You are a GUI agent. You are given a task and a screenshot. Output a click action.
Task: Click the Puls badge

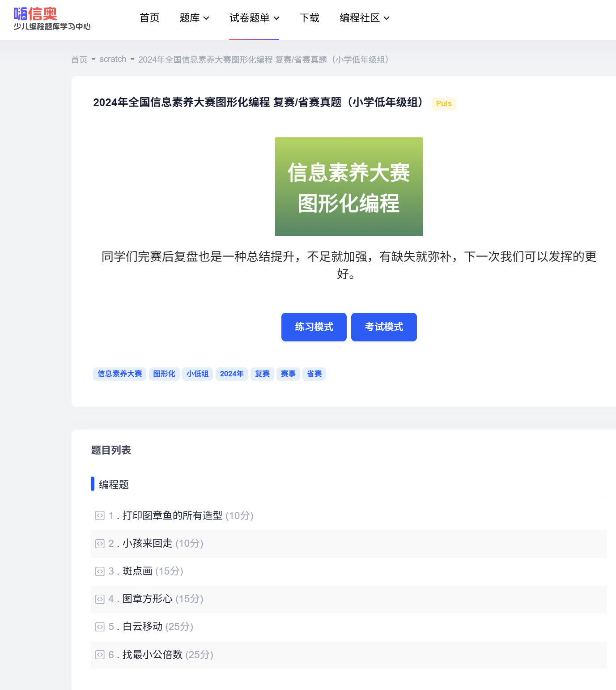click(x=444, y=103)
